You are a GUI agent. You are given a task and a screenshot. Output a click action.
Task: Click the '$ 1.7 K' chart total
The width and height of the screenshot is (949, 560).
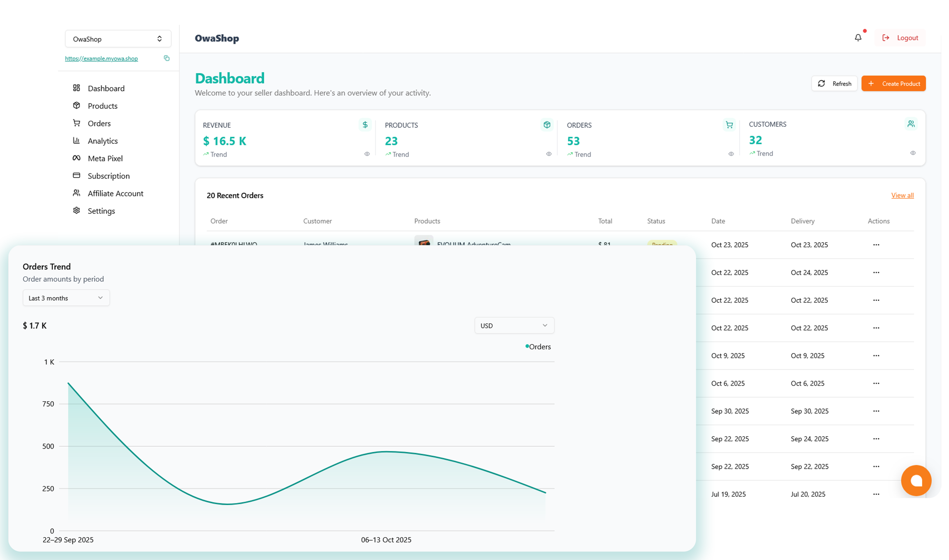(x=35, y=326)
